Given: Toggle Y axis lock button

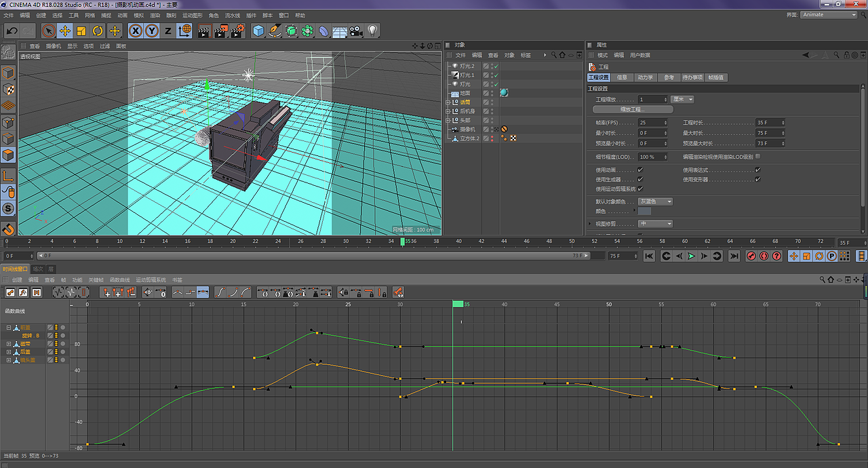Looking at the screenshot, I should pyautogui.click(x=152, y=31).
